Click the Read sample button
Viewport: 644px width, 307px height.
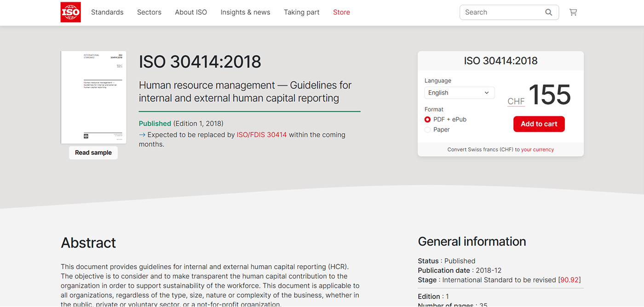point(93,153)
